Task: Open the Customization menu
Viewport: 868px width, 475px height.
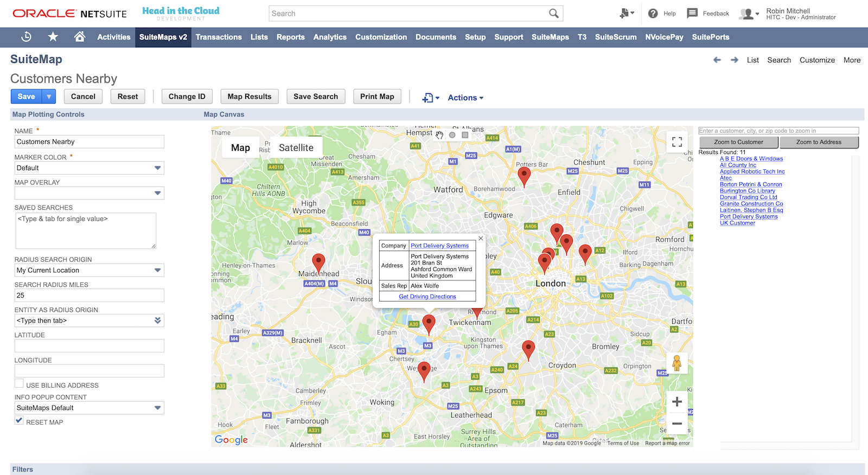Action: pyautogui.click(x=381, y=37)
